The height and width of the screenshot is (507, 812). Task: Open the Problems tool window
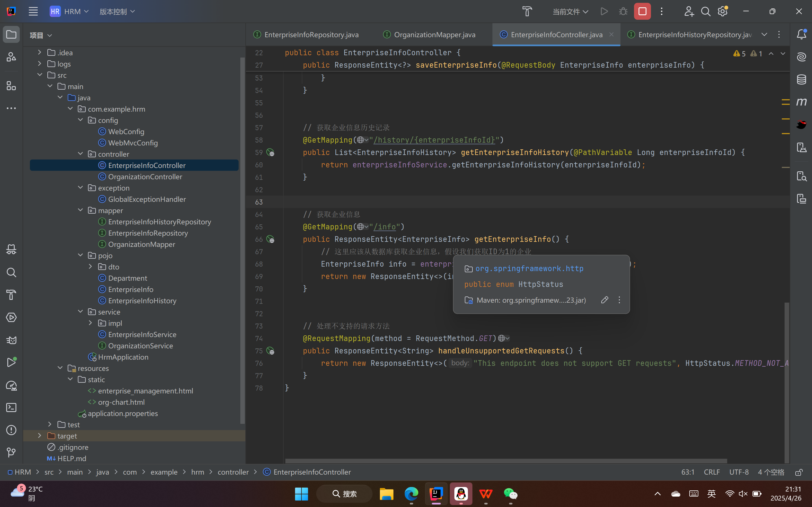(x=11, y=430)
